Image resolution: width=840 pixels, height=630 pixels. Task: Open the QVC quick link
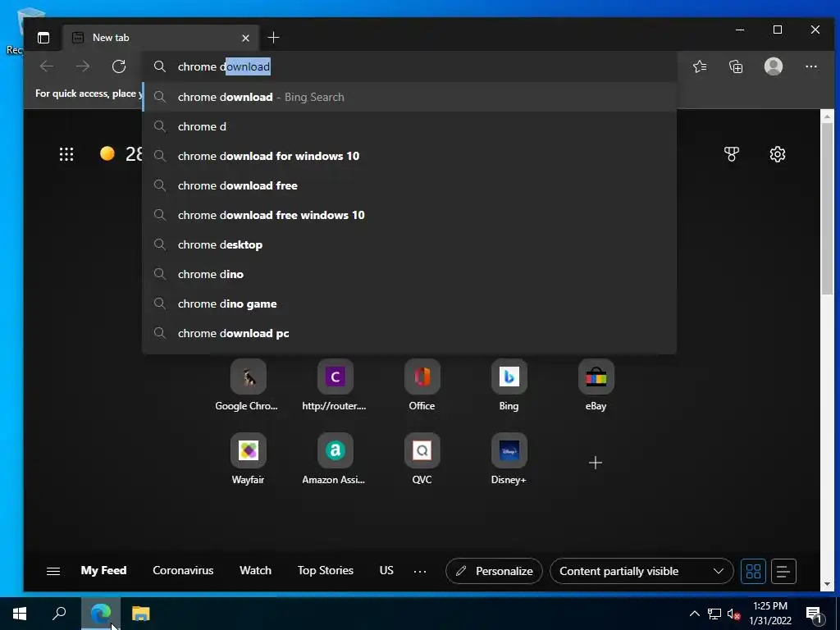click(422, 459)
